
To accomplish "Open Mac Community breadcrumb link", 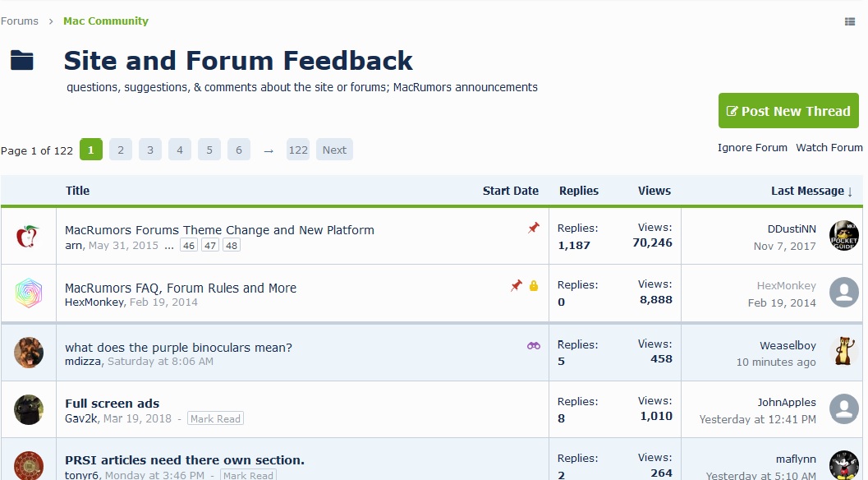I will (106, 21).
